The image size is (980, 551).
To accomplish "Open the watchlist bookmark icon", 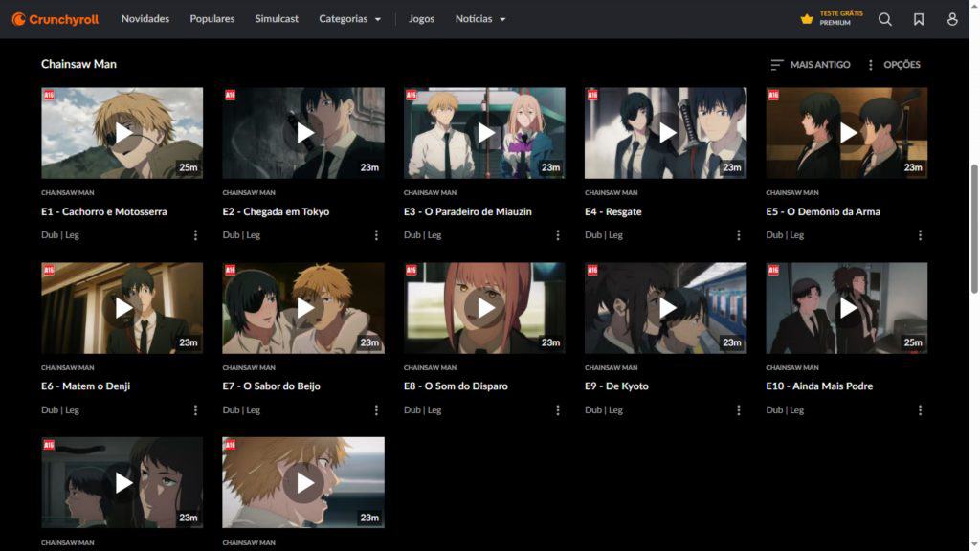I will [x=919, y=19].
